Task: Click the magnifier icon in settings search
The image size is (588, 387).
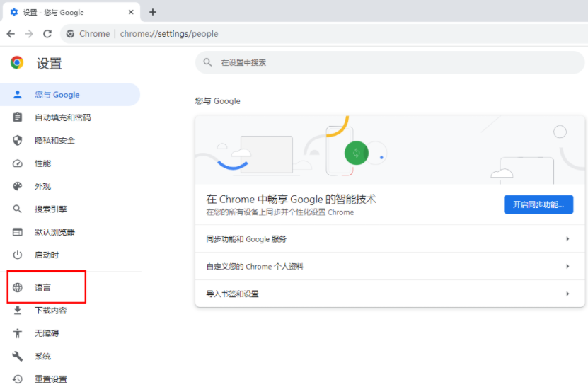Action: click(207, 62)
